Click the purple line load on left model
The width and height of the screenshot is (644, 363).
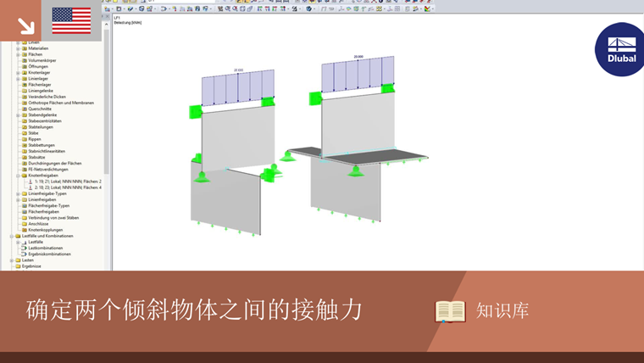click(x=238, y=88)
